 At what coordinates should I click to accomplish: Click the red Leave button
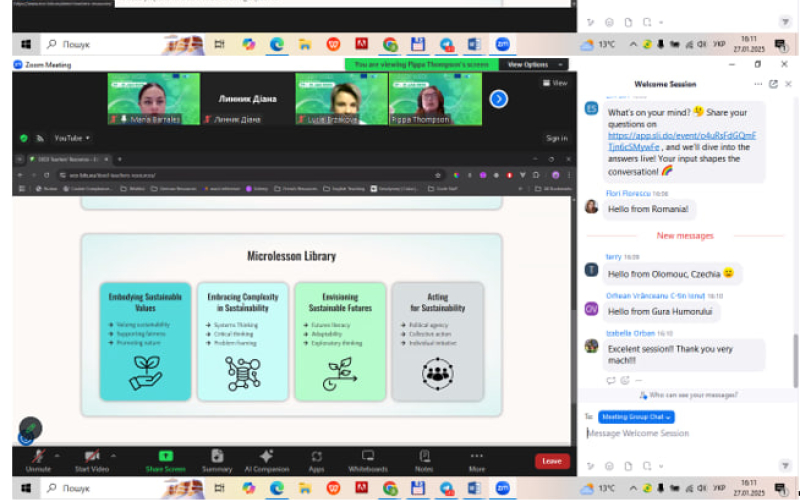(x=552, y=461)
